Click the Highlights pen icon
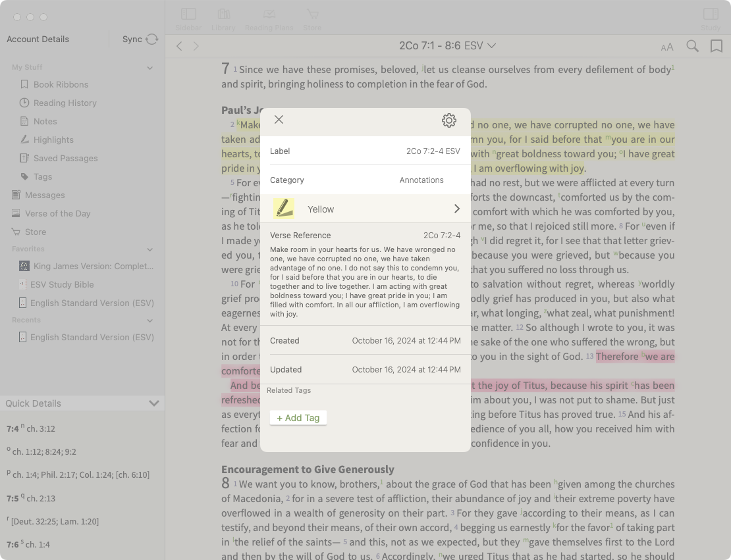 click(24, 140)
